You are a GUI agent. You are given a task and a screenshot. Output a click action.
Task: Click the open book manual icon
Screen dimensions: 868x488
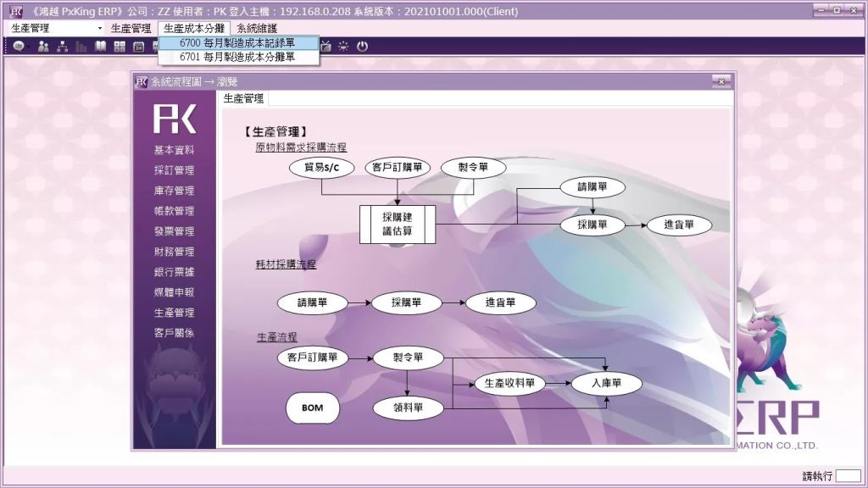click(101, 47)
